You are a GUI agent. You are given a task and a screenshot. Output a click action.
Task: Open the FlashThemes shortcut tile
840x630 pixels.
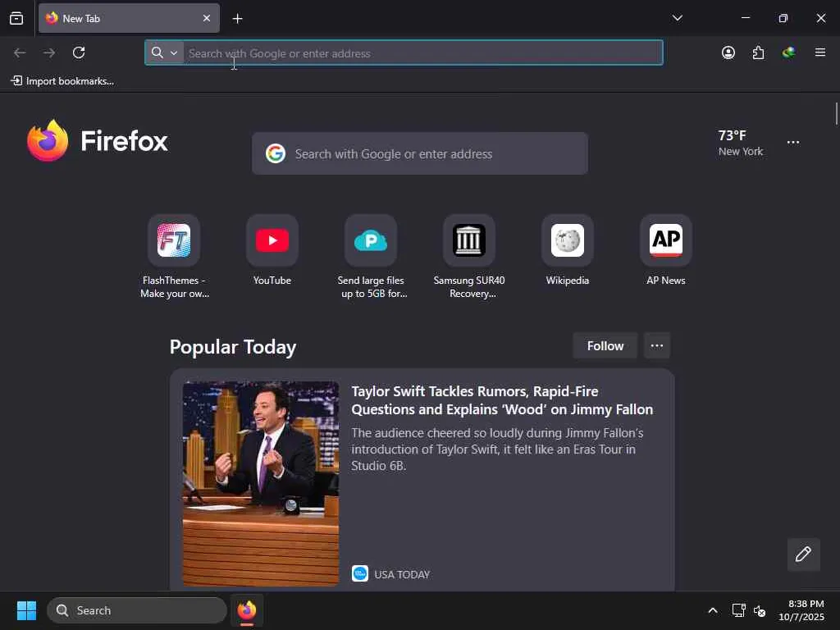click(174, 240)
